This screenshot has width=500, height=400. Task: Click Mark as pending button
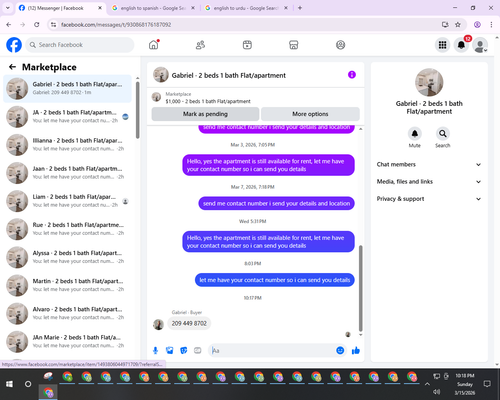click(x=205, y=114)
